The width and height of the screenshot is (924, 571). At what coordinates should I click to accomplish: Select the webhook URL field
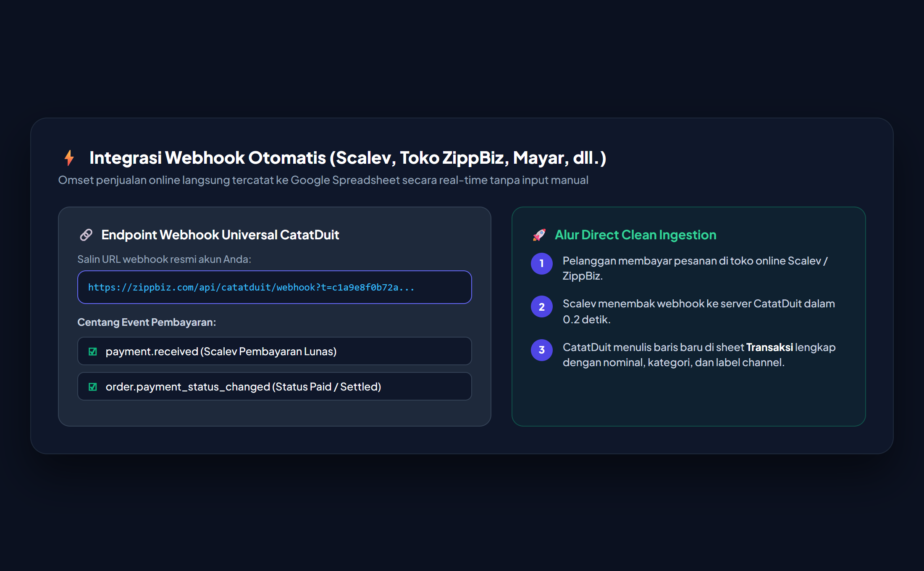pyautogui.click(x=275, y=287)
